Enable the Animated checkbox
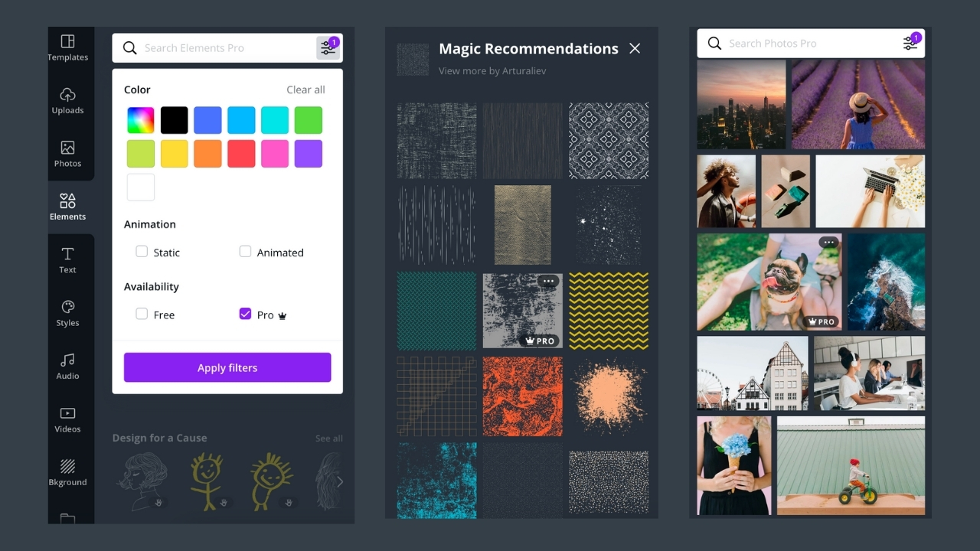Viewport: 980px width, 551px height. click(245, 252)
